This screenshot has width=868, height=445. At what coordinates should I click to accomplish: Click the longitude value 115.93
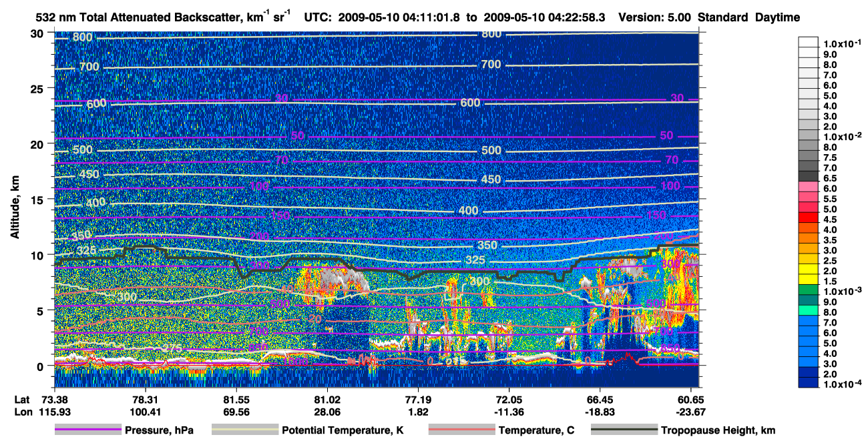[x=54, y=412]
